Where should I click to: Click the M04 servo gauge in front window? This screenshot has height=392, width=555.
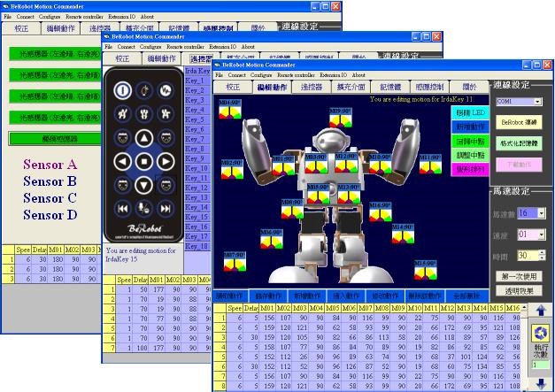coord(230,109)
